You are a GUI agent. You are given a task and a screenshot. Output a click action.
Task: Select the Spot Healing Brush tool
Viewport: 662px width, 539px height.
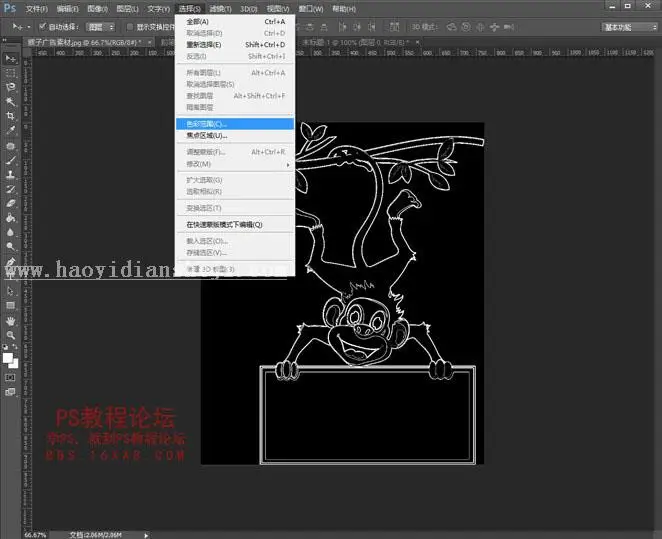pyautogui.click(x=11, y=146)
